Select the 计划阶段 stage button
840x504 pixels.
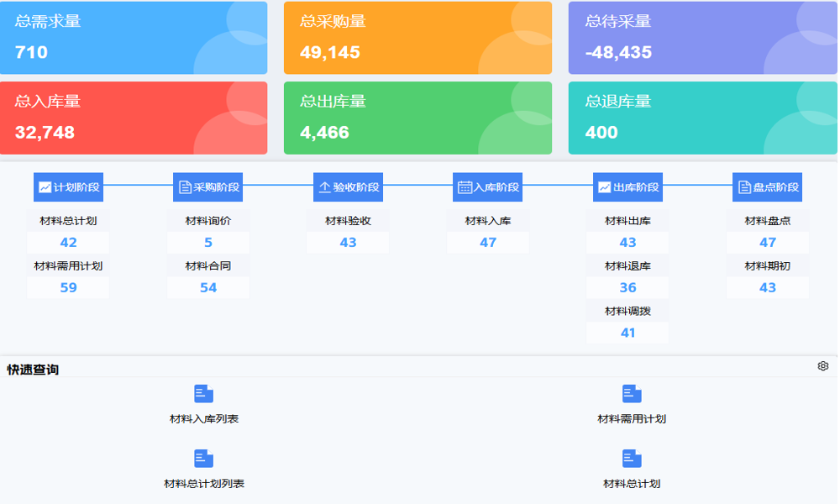tap(68, 187)
